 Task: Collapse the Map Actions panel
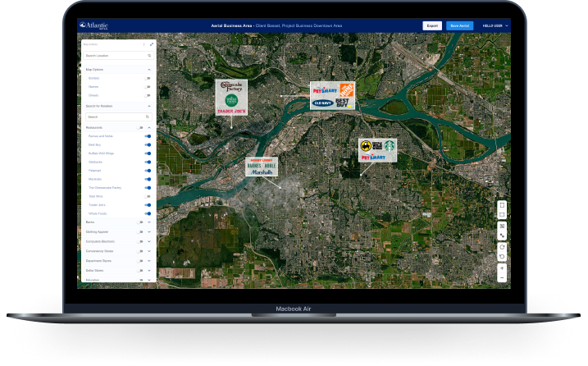click(152, 44)
